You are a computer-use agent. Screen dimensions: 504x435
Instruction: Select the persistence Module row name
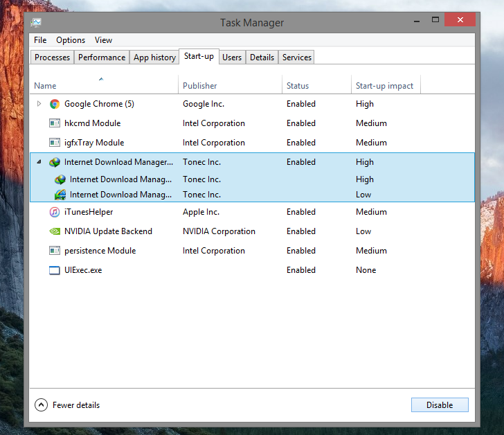(x=100, y=251)
